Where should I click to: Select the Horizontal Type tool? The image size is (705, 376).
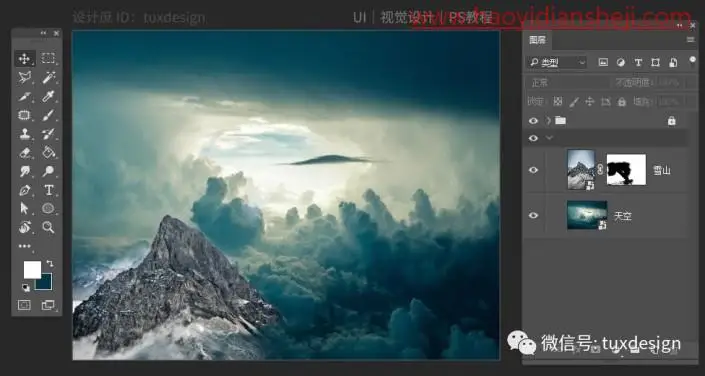pos(49,190)
